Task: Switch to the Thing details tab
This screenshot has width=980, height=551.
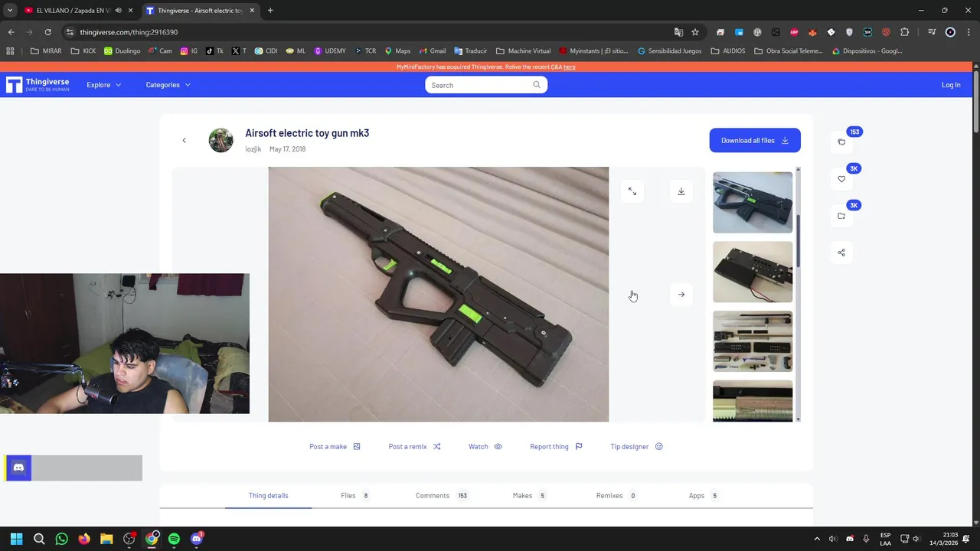Action: [x=269, y=496]
